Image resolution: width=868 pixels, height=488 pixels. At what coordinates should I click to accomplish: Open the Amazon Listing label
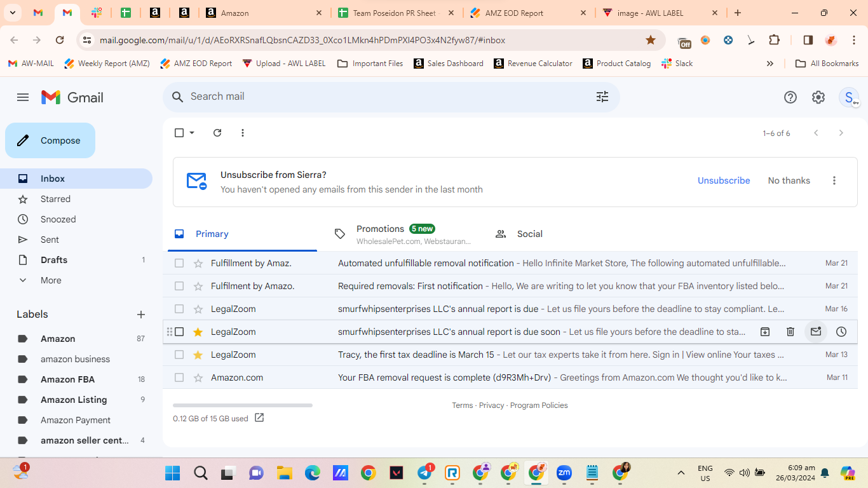pos(76,400)
